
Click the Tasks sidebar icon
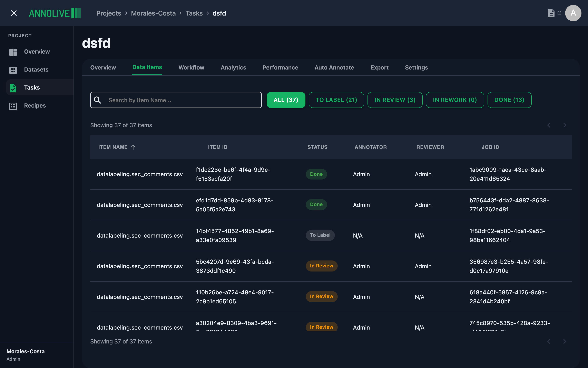[x=13, y=88]
